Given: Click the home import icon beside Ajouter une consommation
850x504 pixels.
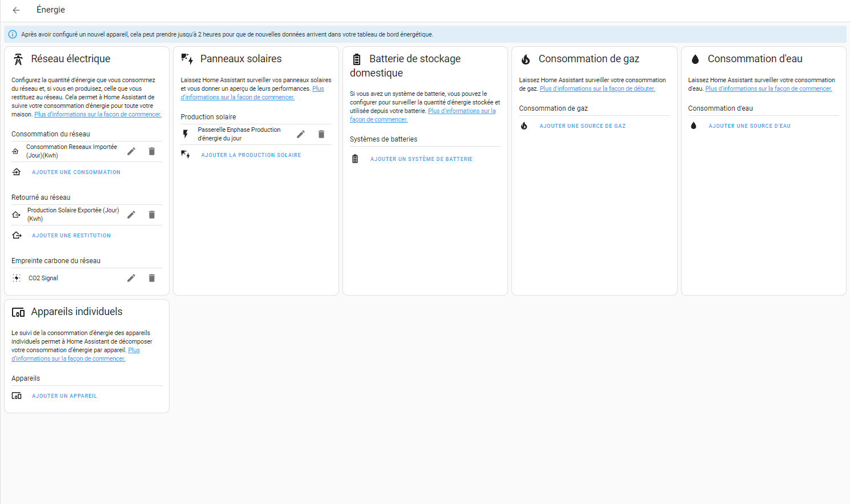Looking at the screenshot, I should coord(17,172).
